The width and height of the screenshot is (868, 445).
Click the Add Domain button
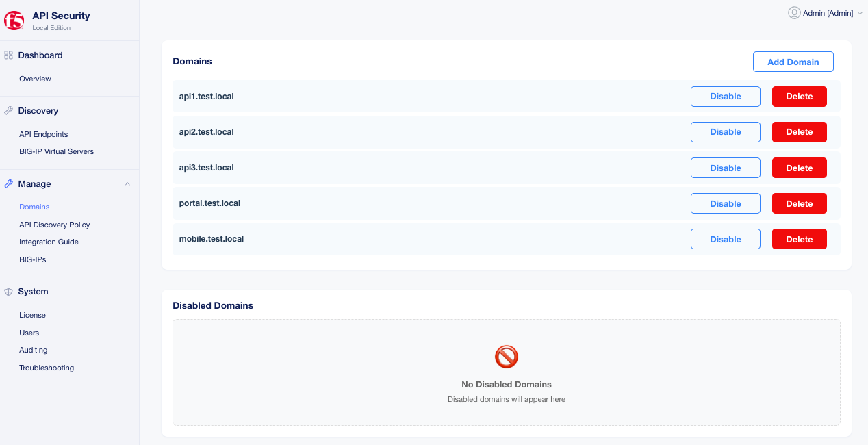point(793,62)
